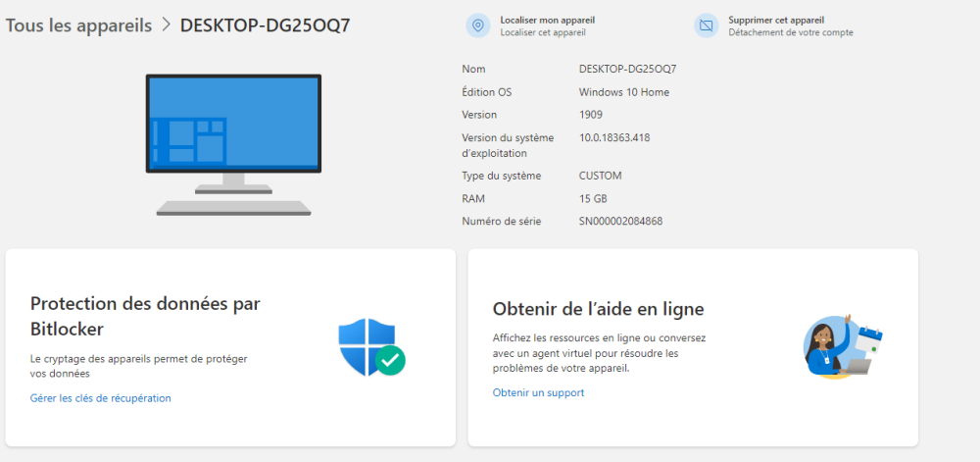The image size is (980, 462).
Task: Click the Supprimer cet appareil label
Action: (776, 20)
